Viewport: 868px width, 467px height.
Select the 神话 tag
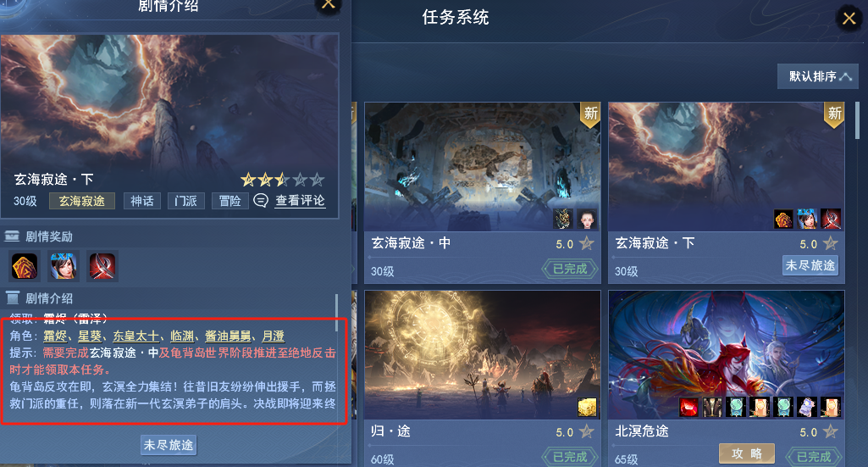click(x=142, y=201)
